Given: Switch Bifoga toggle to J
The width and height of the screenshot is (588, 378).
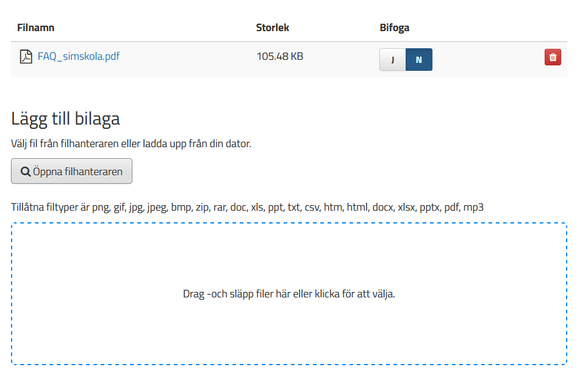Looking at the screenshot, I should [x=393, y=59].
